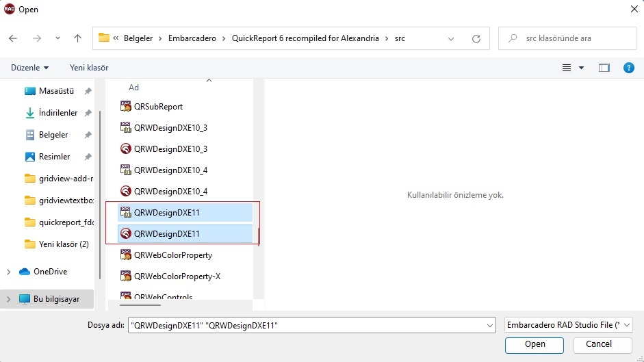644x362 pixels.
Task: Open the gridviewtextbo folder shortcut
Action: tap(59, 200)
